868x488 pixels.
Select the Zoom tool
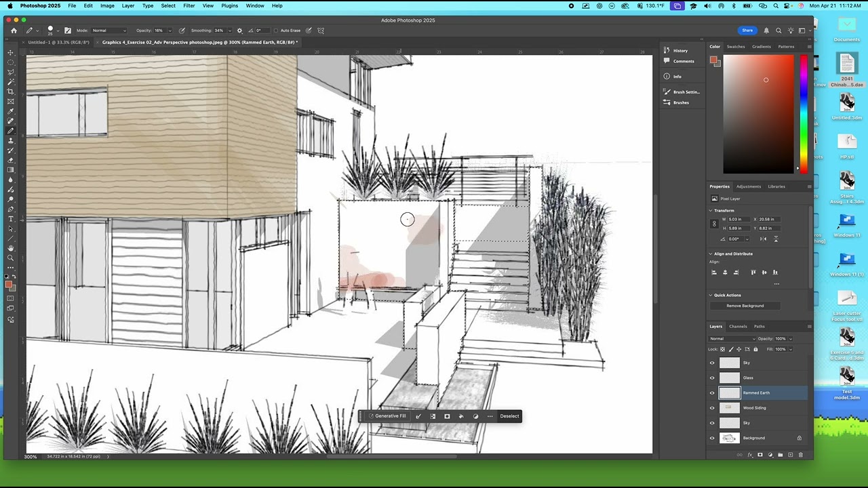pyautogui.click(x=10, y=258)
